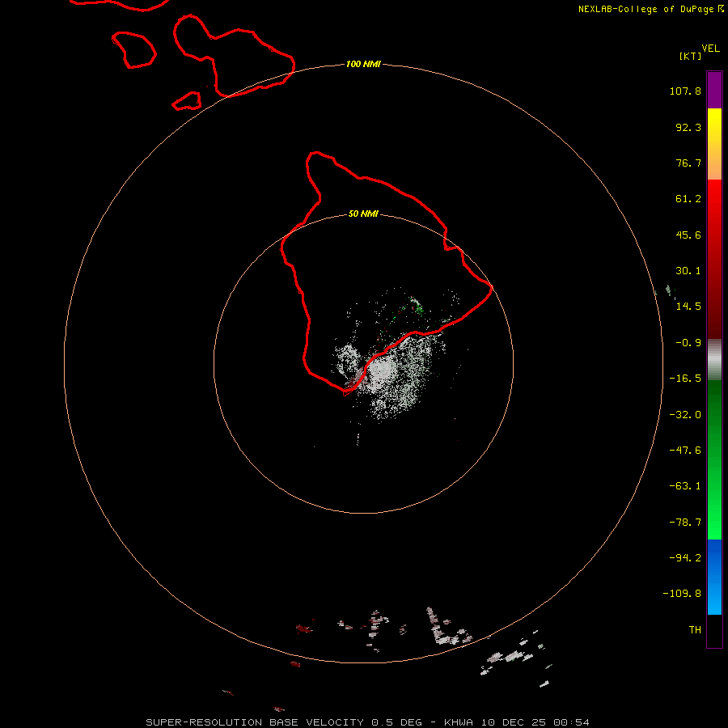The width and height of the screenshot is (728, 728).
Task: Click the 92.3 velocity scale value
Action: coord(688,127)
